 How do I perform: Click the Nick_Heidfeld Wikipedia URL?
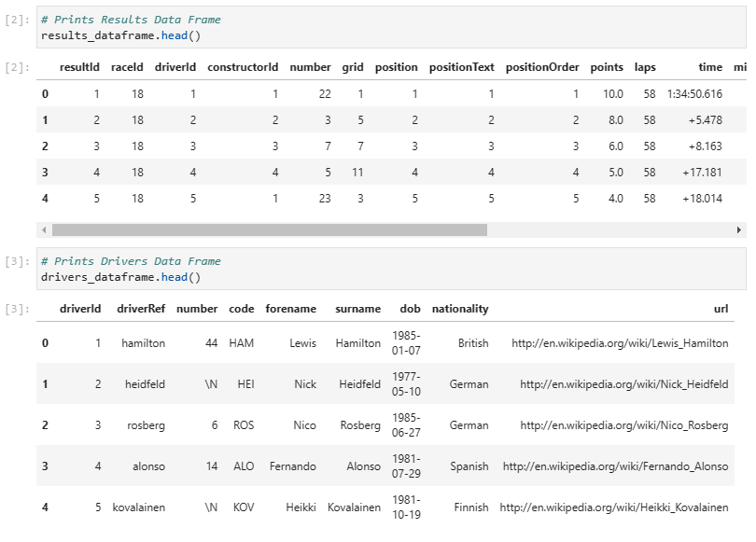point(624,384)
